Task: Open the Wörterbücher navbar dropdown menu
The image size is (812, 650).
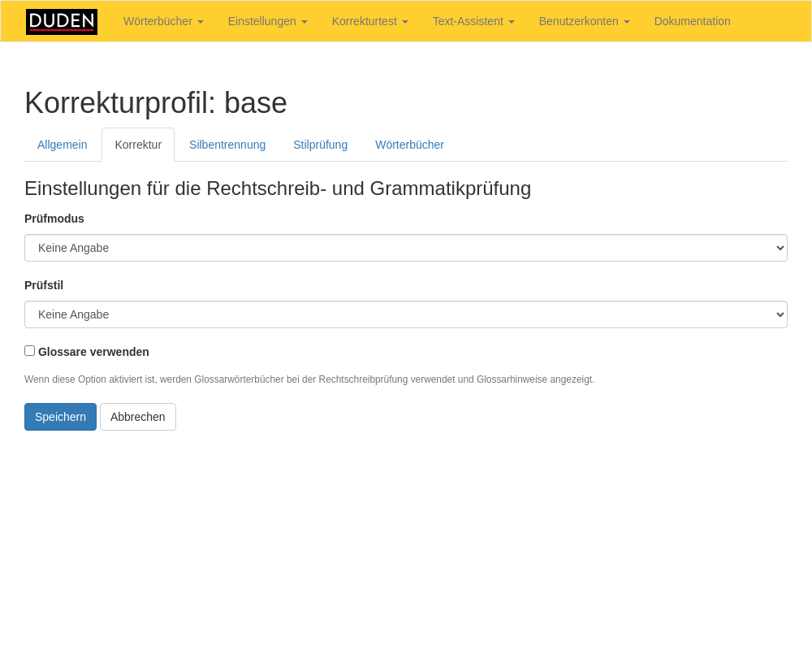Action: click(x=163, y=21)
